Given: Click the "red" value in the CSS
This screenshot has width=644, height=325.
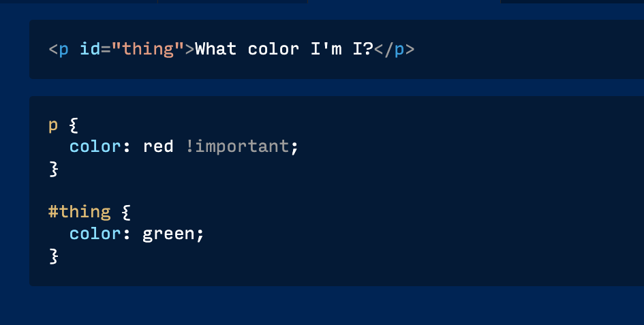Looking at the screenshot, I should tap(158, 146).
